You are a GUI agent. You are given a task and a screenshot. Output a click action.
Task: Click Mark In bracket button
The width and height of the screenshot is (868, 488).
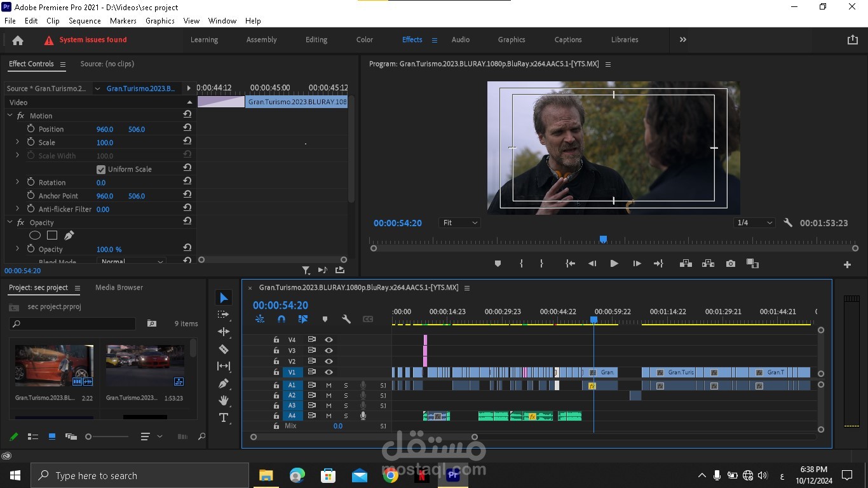point(521,264)
